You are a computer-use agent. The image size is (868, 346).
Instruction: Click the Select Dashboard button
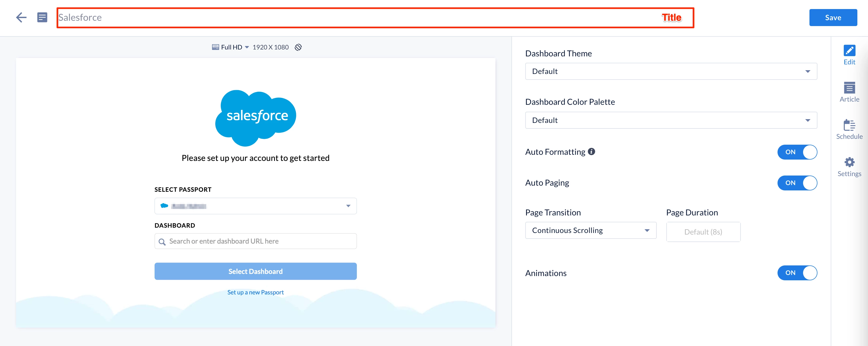pos(255,271)
